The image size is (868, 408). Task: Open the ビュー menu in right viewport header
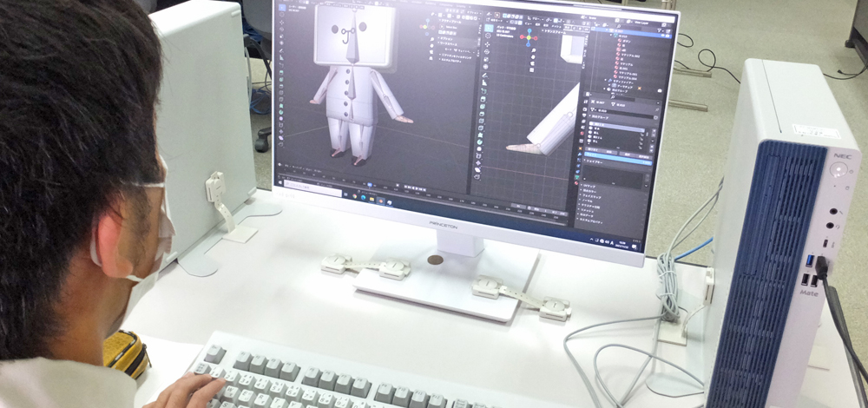(529, 23)
